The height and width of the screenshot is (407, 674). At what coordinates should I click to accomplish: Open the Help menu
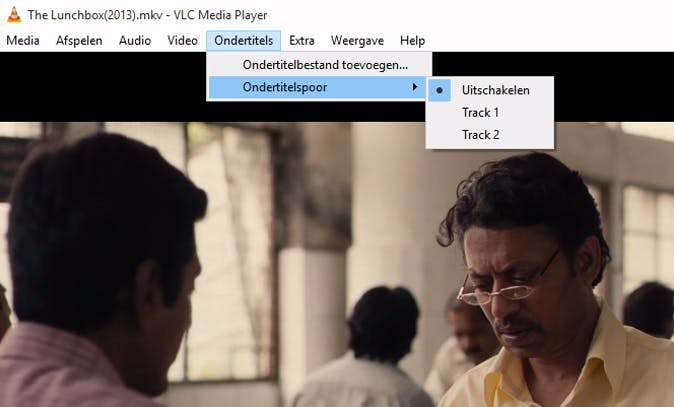pos(412,40)
